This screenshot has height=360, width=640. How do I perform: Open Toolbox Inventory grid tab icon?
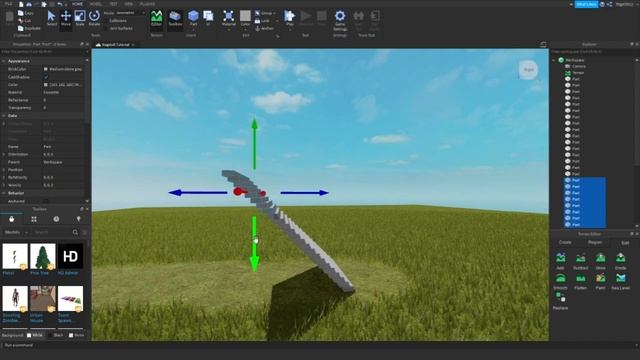(x=34, y=219)
